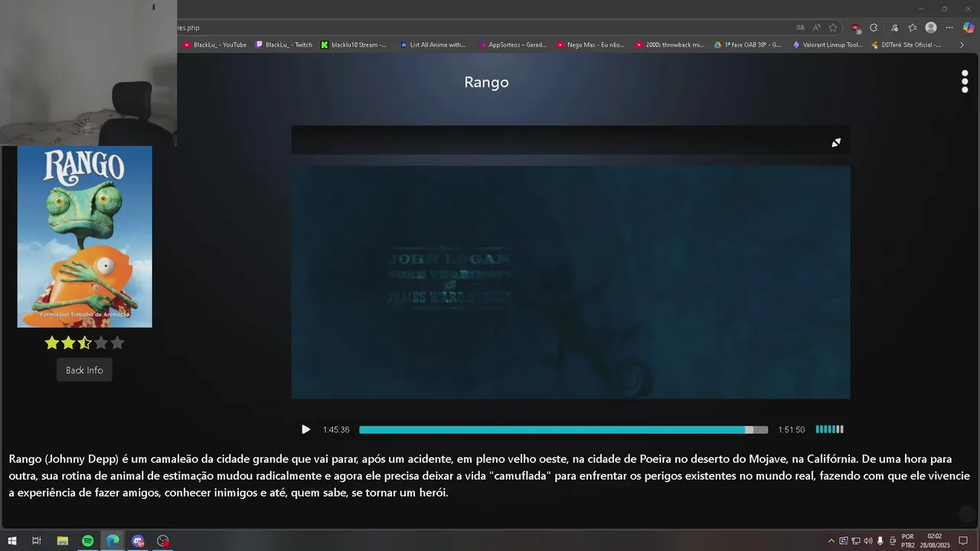This screenshot has width=980, height=551.
Task: Click the Rango movie poster
Action: [x=85, y=236]
